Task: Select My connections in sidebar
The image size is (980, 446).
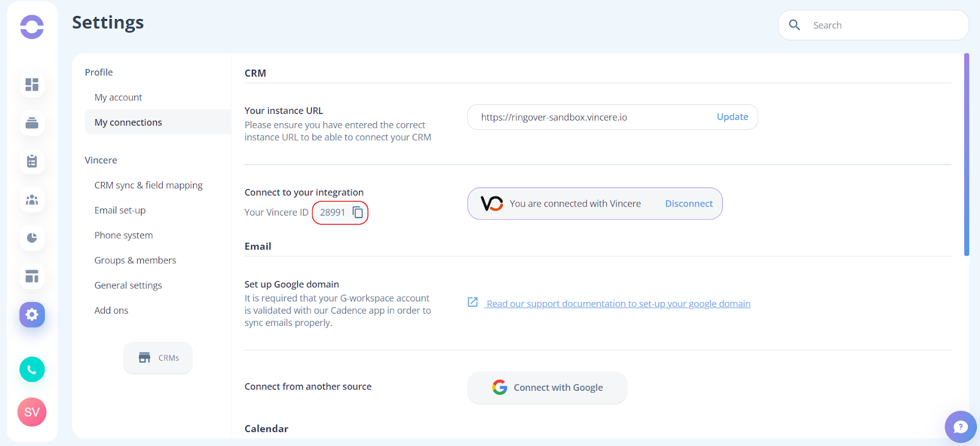Action: pos(158,122)
